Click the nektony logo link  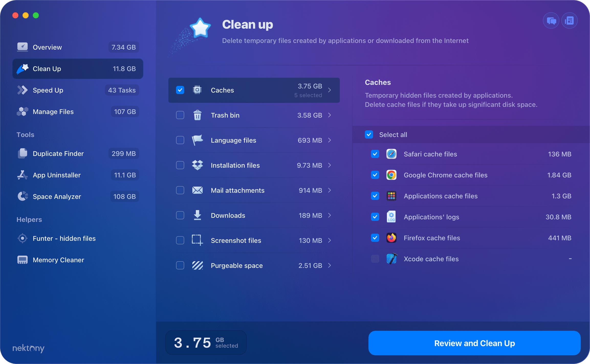tap(28, 348)
